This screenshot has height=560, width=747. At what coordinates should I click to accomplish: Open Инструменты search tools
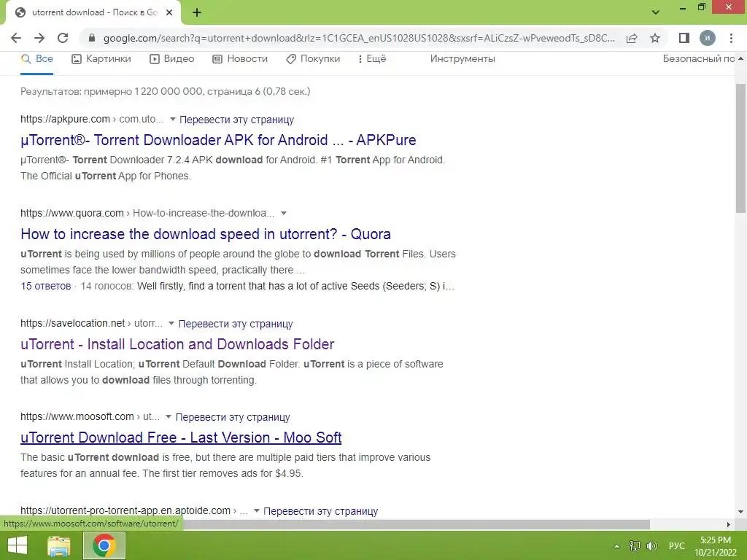[x=462, y=59]
